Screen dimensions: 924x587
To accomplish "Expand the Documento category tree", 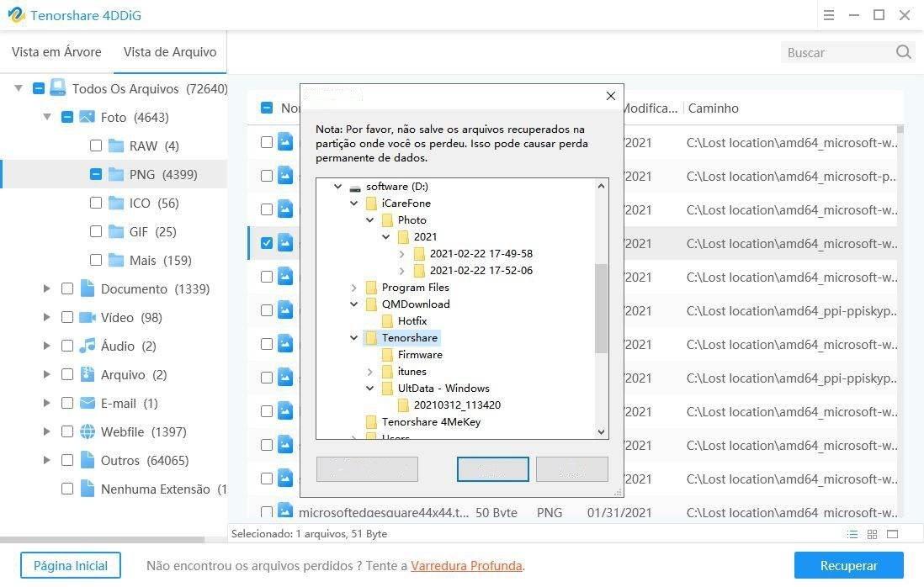I will pos(47,288).
